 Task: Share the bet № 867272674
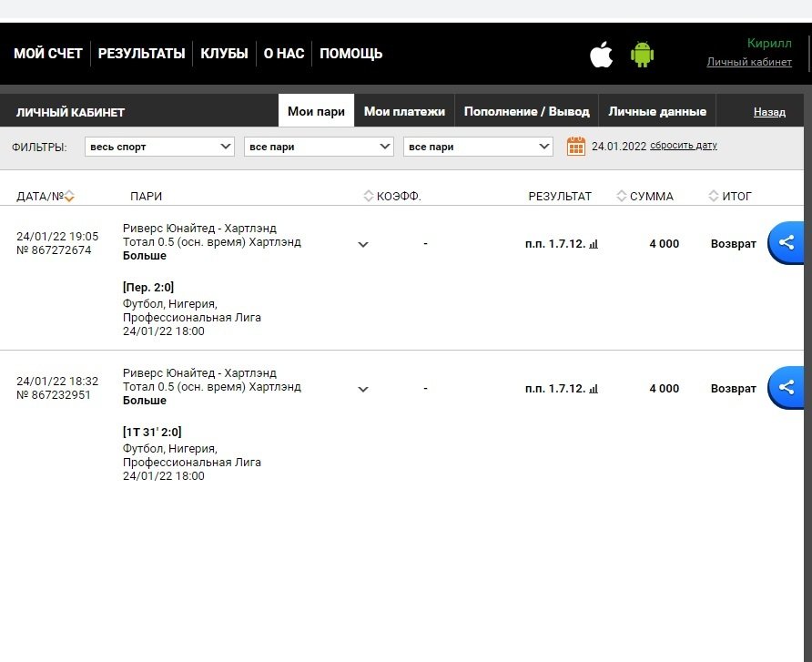pyautogui.click(x=787, y=243)
